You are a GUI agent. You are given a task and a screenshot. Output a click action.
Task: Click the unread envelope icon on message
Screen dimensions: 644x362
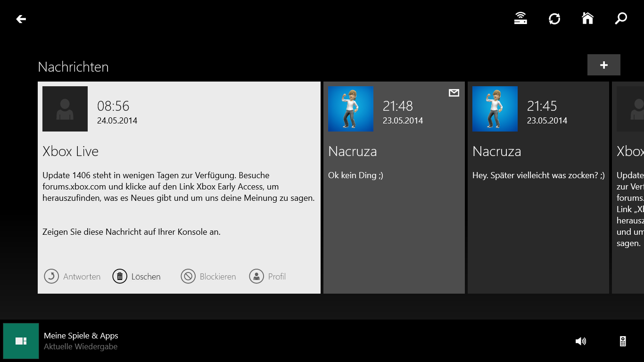coord(454,93)
